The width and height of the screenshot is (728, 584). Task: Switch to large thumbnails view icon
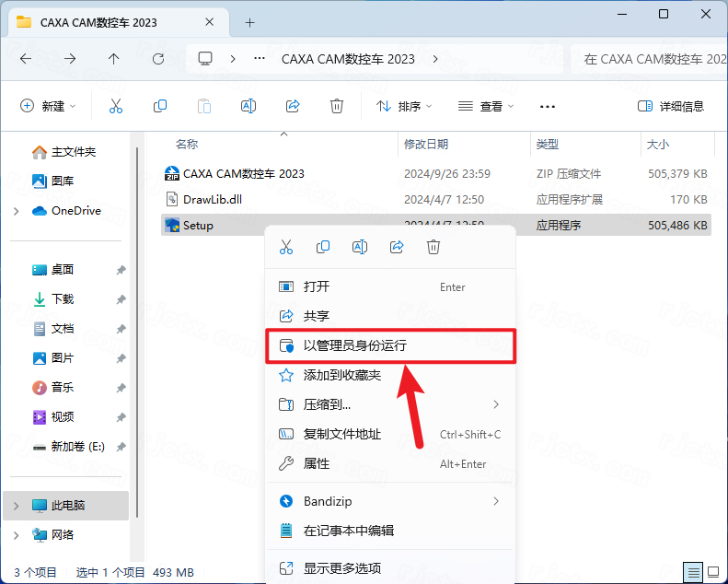pos(713,571)
